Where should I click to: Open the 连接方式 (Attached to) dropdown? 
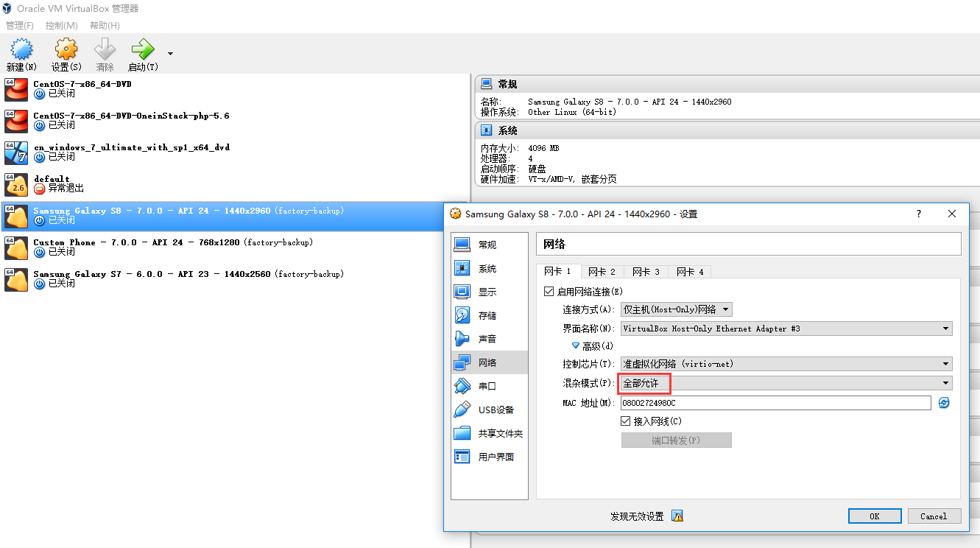[676, 309]
